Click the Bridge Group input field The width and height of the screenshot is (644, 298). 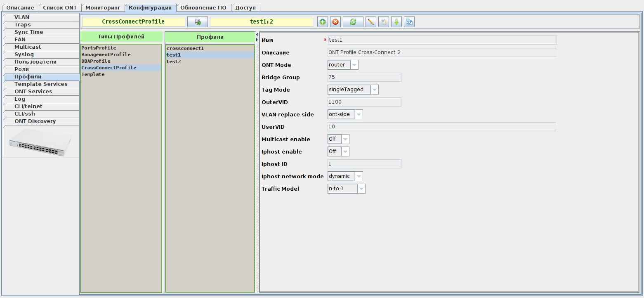pos(364,77)
